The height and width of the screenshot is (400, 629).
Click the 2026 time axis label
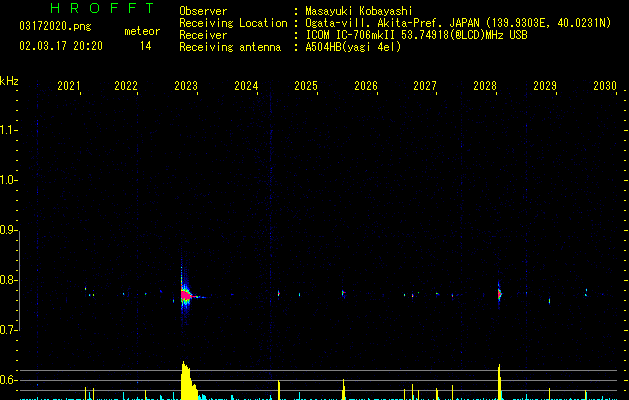[366, 86]
